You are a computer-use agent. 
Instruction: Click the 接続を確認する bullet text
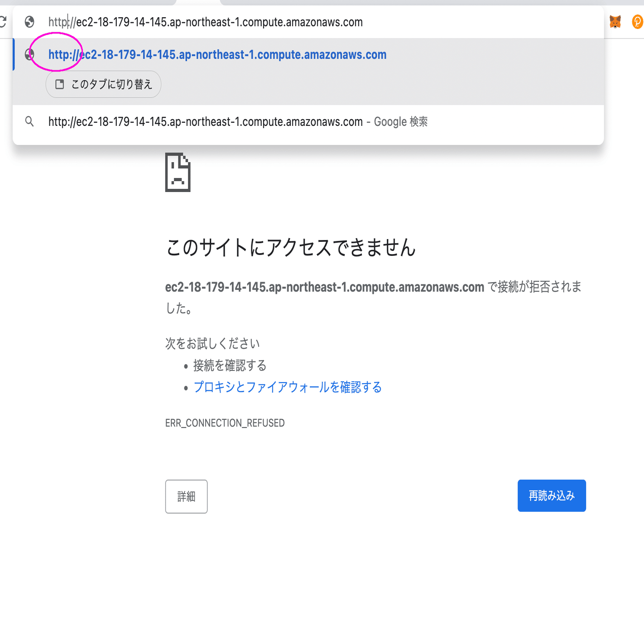point(230,365)
